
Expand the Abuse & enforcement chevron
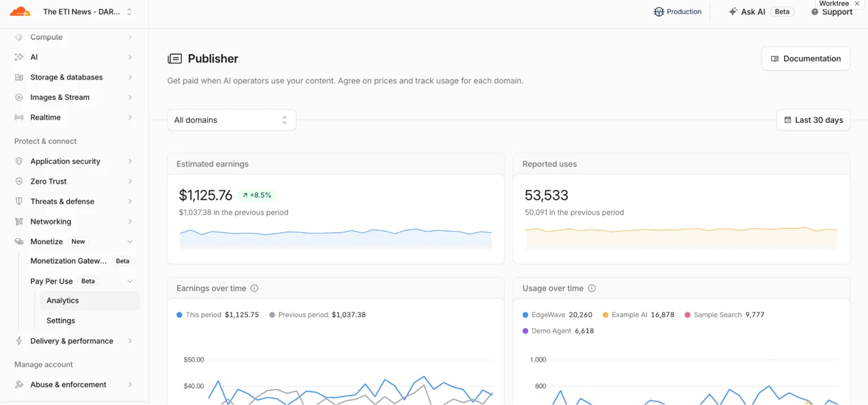pos(130,384)
